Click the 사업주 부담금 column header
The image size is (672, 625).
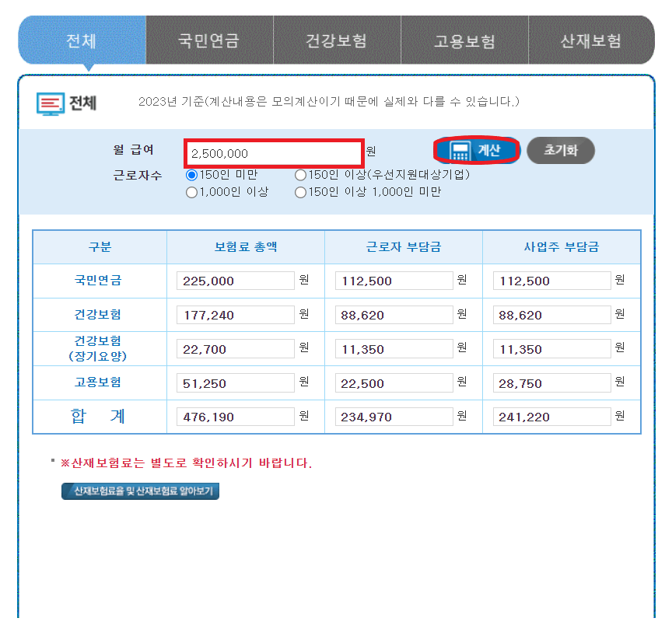pyautogui.click(x=562, y=246)
